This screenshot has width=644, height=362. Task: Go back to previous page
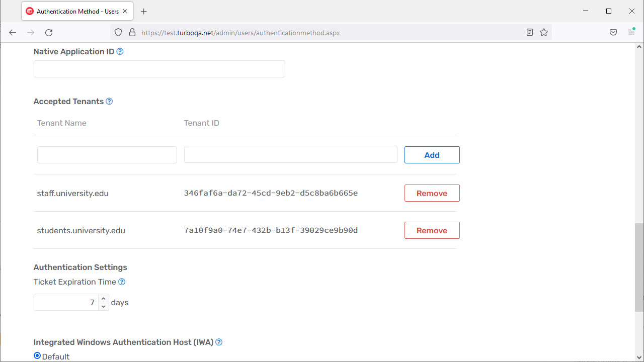13,32
